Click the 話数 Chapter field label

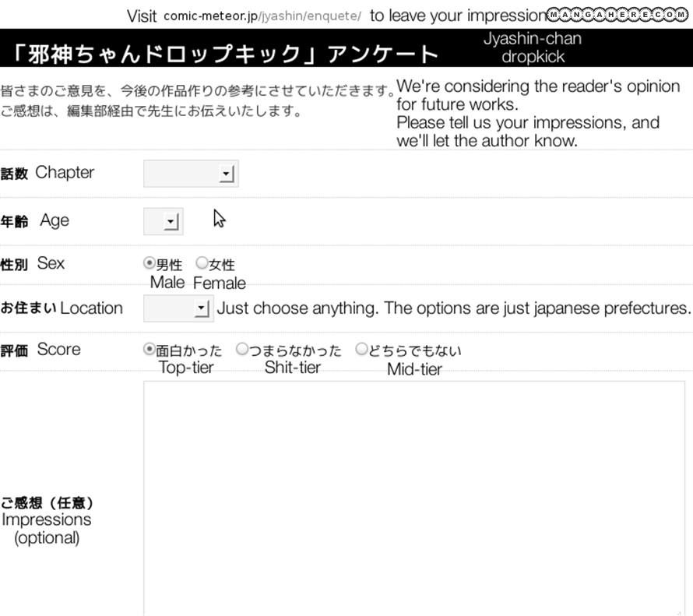point(47,173)
